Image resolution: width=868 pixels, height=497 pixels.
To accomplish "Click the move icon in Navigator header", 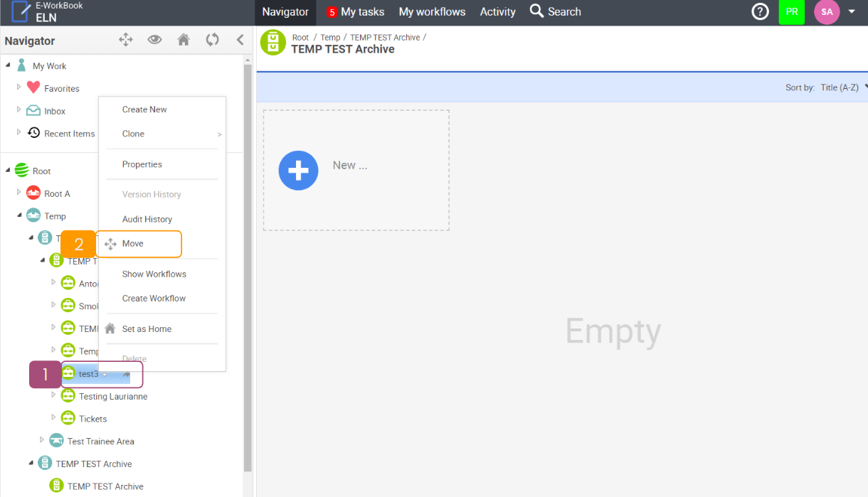I will [x=126, y=40].
